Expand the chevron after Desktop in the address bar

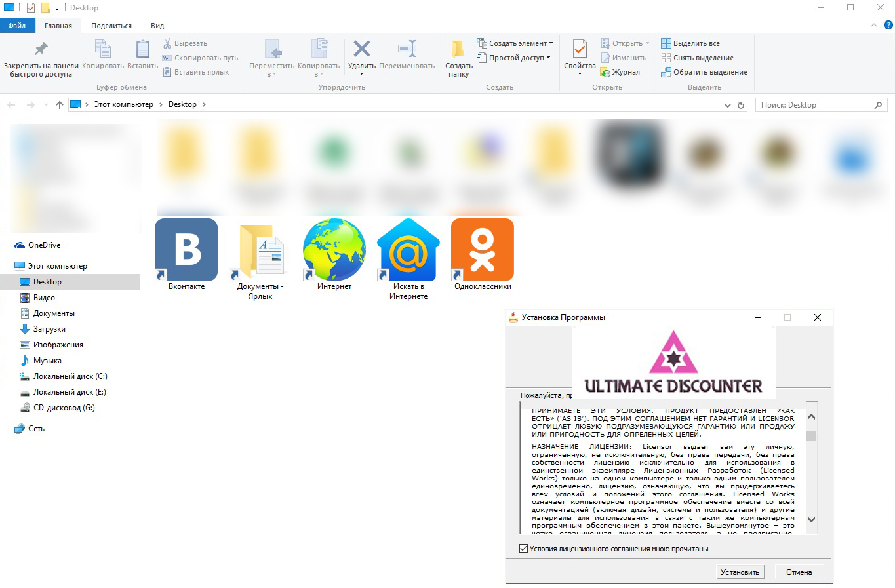[204, 104]
